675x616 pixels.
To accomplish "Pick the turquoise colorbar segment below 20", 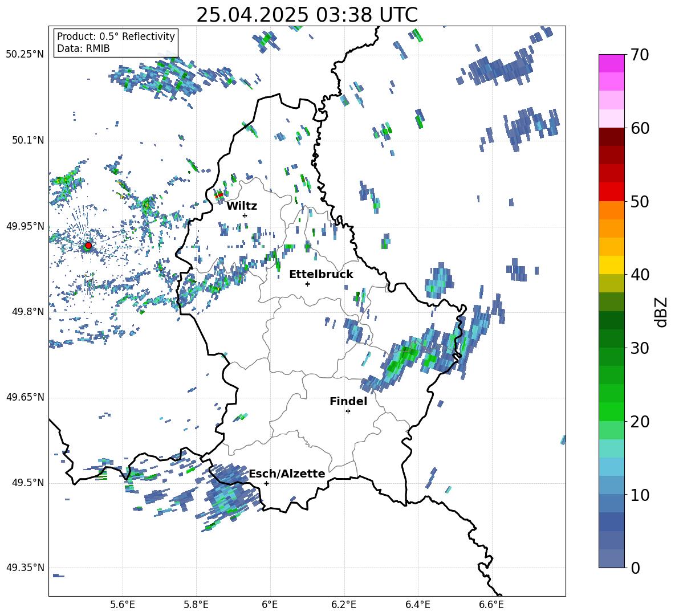I will click(611, 448).
